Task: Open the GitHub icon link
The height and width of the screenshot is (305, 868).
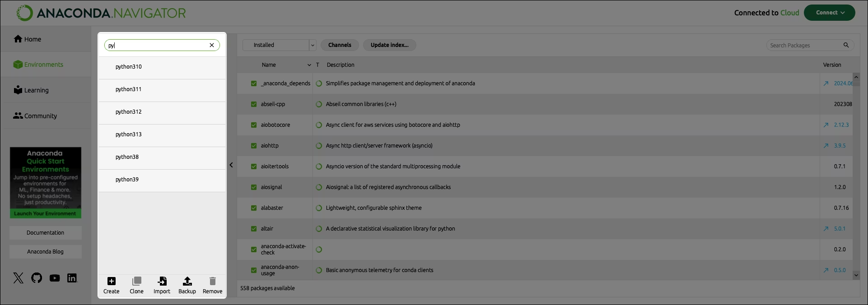Action: 37,278
